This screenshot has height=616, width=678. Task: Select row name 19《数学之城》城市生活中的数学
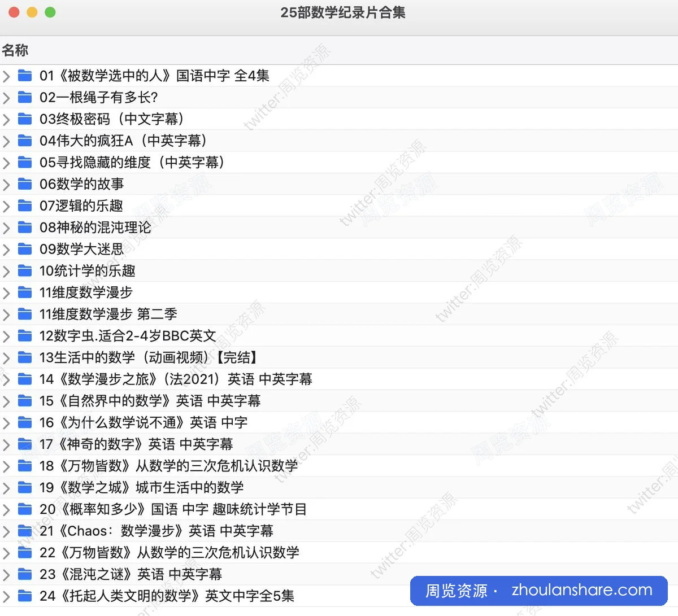pos(142,487)
